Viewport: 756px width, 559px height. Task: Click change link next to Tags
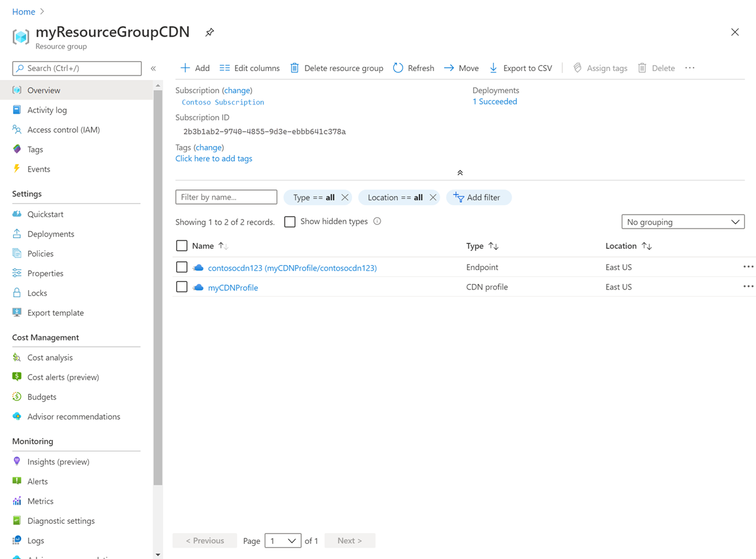tap(209, 147)
